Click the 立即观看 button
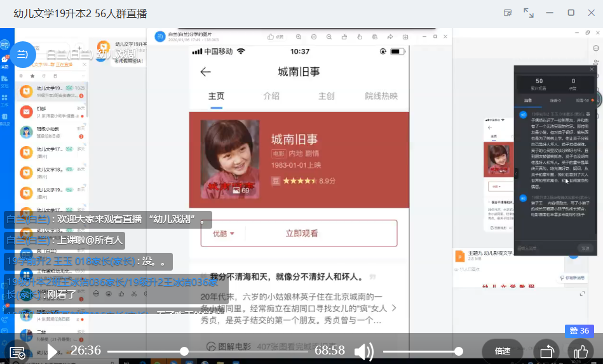The width and height of the screenshot is (603, 364). tap(302, 233)
